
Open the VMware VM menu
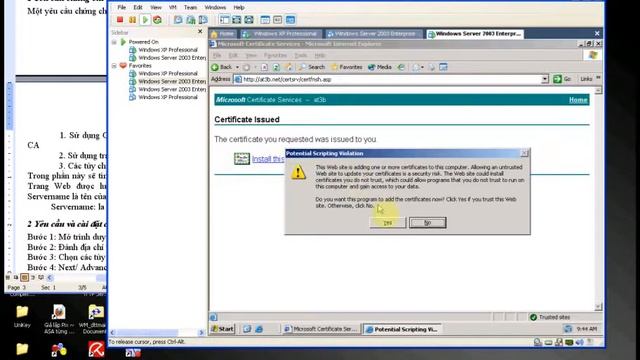point(173,7)
